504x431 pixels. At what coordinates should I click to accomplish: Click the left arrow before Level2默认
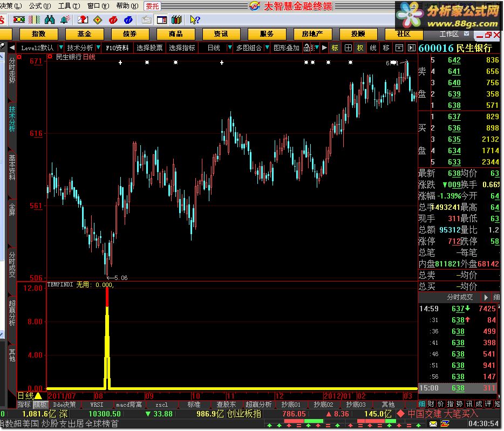(12, 48)
